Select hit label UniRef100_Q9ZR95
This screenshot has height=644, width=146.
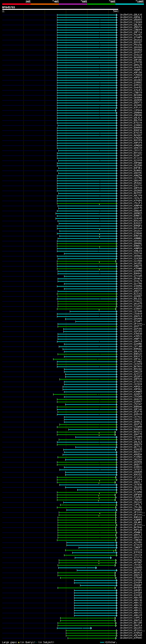click(x=131, y=100)
